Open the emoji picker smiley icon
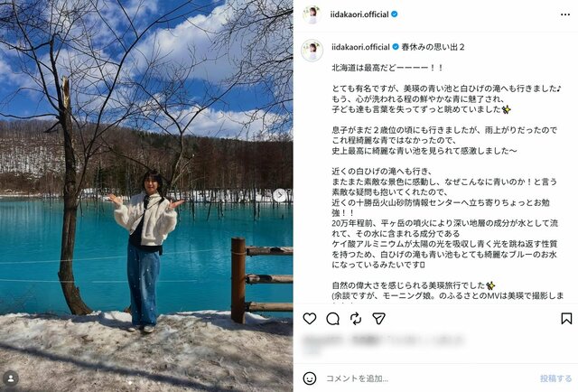 [x=309, y=378]
